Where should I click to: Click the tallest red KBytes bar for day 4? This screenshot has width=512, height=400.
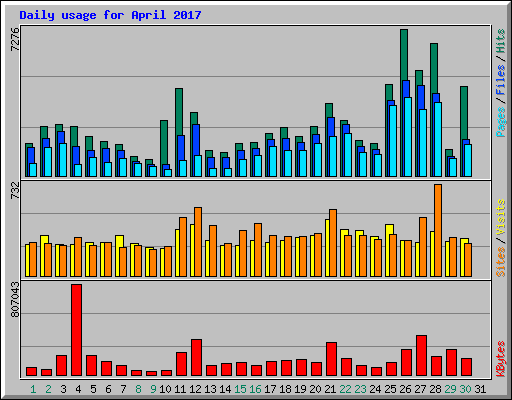tap(76, 330)
